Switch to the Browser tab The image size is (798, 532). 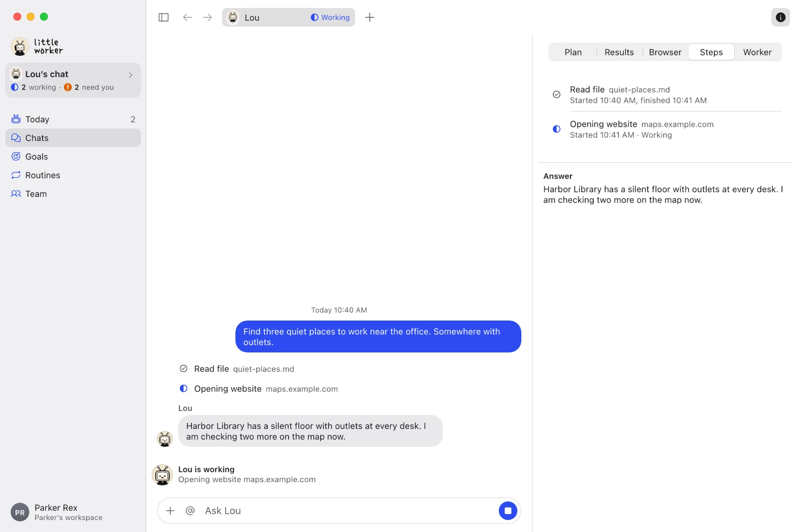(x=665, y=52)
